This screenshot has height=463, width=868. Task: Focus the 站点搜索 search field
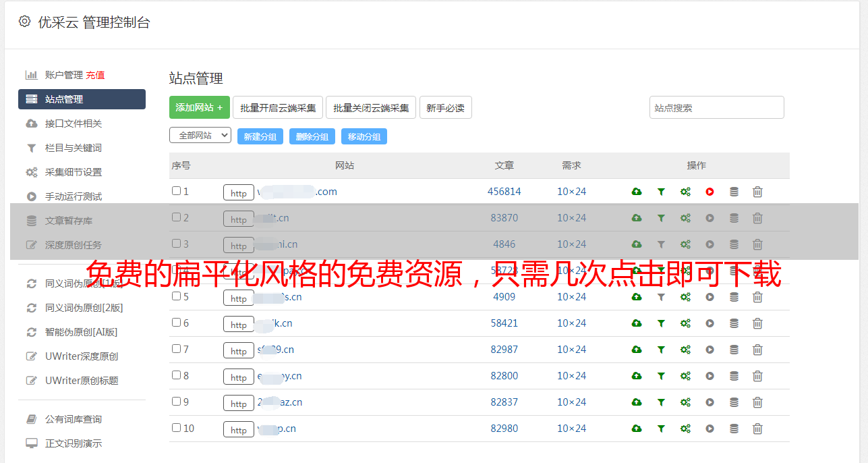[x=717, y=107]
